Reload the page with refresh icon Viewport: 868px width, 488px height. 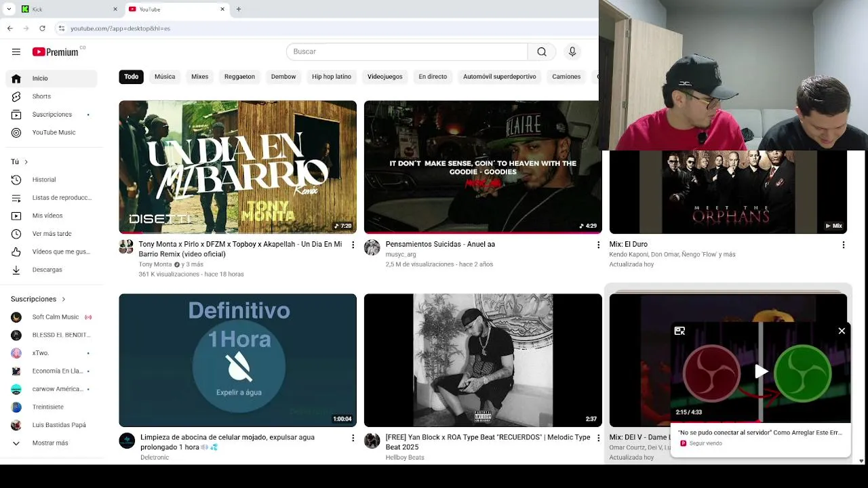[x=42, y=28]
